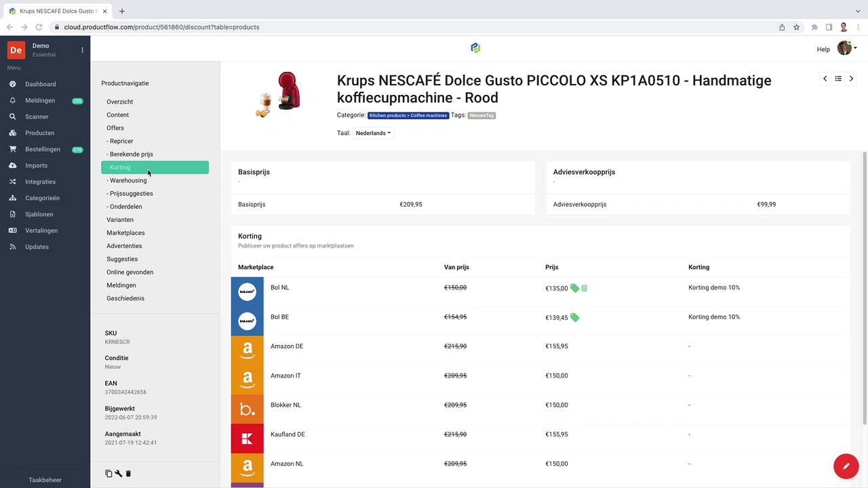This screenshot has height=488, width=868.
Task: Select Geschiedenis in product navigation
Action: pos(125,298)
